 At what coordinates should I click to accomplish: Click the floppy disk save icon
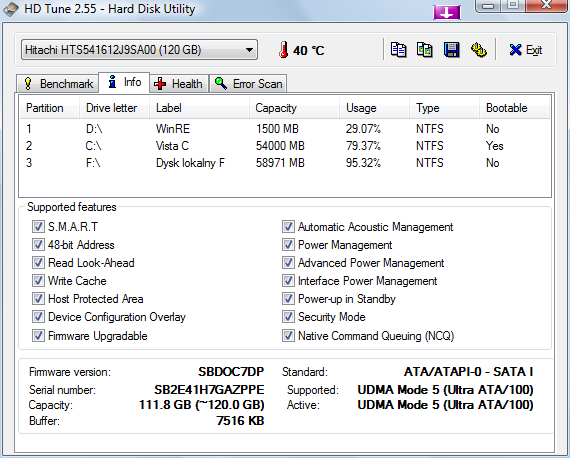coord(451,50)
